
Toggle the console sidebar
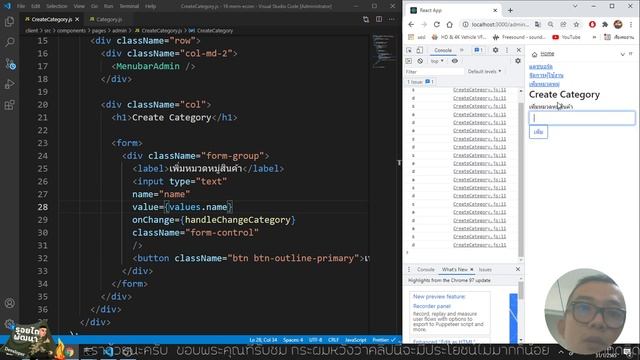click(x=409, y=61)
